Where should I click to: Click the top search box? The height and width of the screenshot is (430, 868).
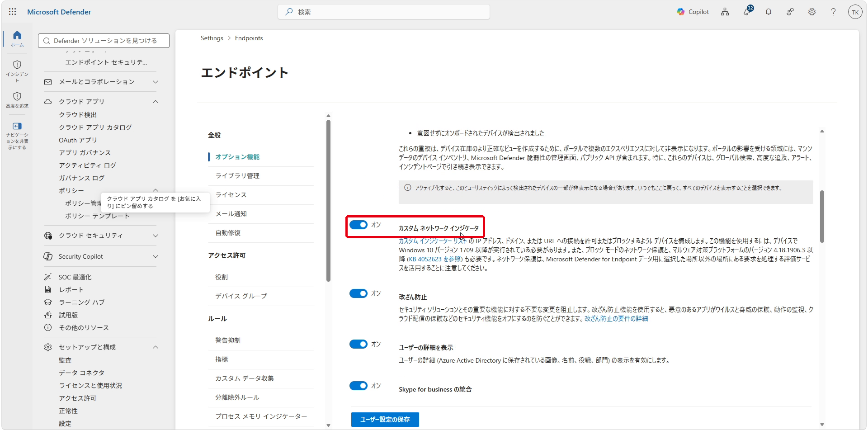coord(384,12)
